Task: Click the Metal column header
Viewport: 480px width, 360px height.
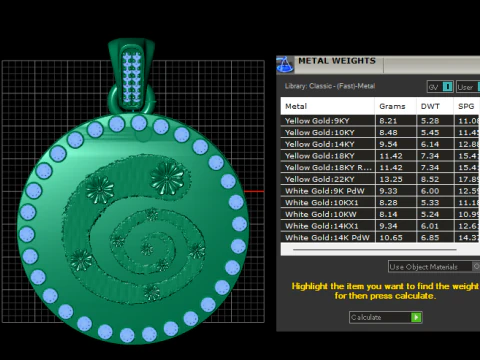Action: (x=328, y=106)
